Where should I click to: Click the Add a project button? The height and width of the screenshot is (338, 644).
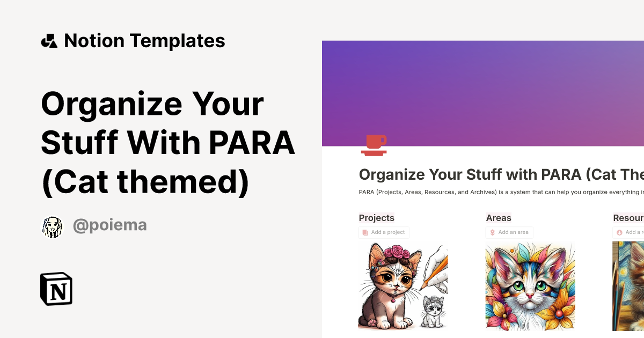point(384,232)
